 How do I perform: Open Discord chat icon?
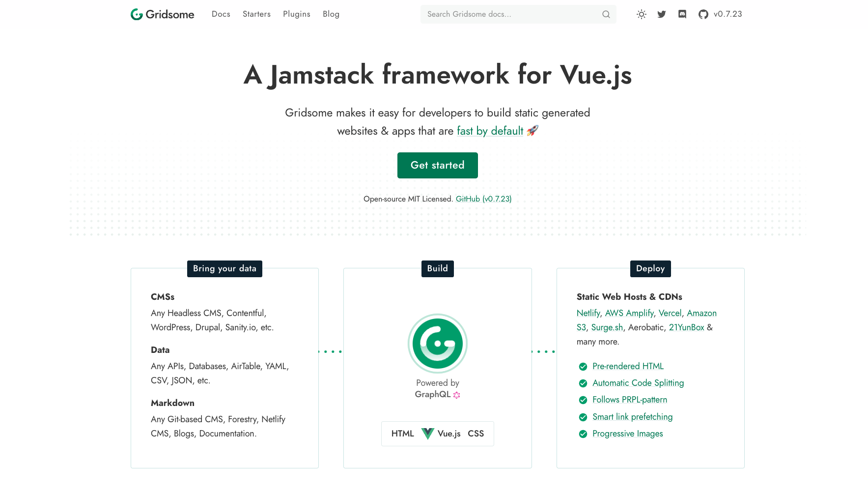click(x=682, y=14)
